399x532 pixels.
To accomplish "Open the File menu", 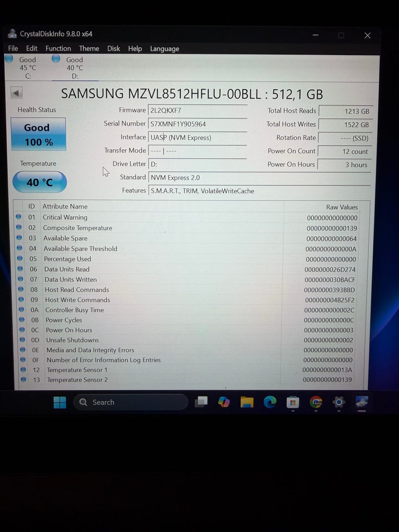I will (13, 48).
